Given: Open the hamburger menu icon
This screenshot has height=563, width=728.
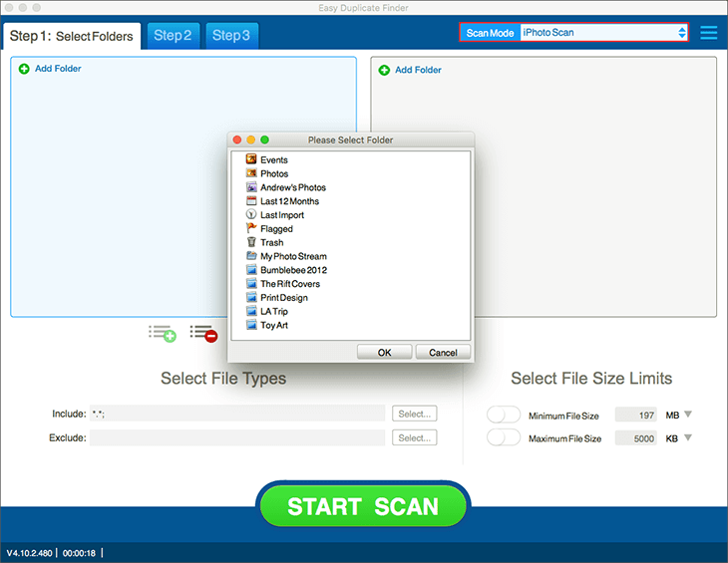Looking at the screenshot, I should coord(709,33).
